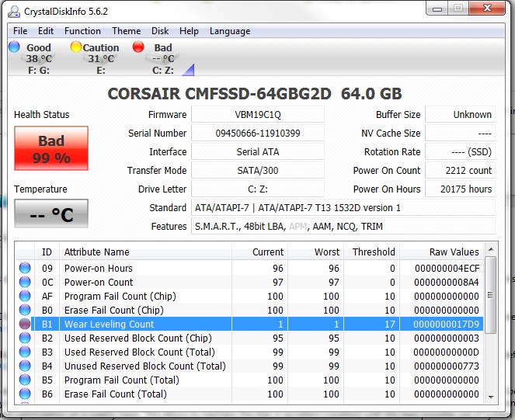Select the Power-on Hours attribute name
The image size is (515, 420).
(99, 269)
